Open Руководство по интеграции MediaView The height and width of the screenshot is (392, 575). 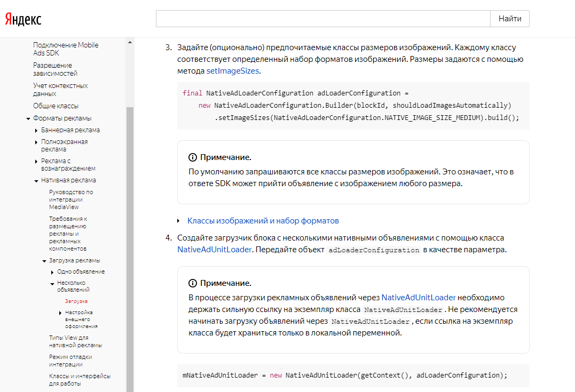71,199
